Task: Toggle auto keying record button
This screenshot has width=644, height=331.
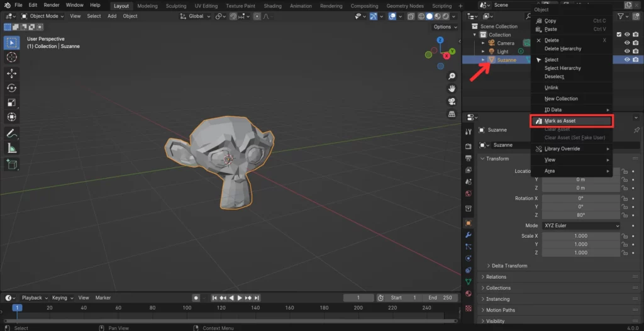Action: (196, 298)
